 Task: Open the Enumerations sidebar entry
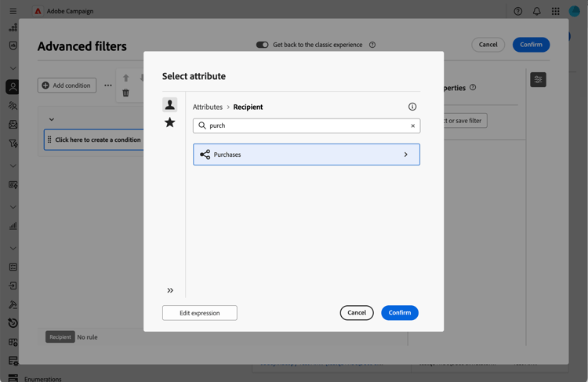point(43,379)
